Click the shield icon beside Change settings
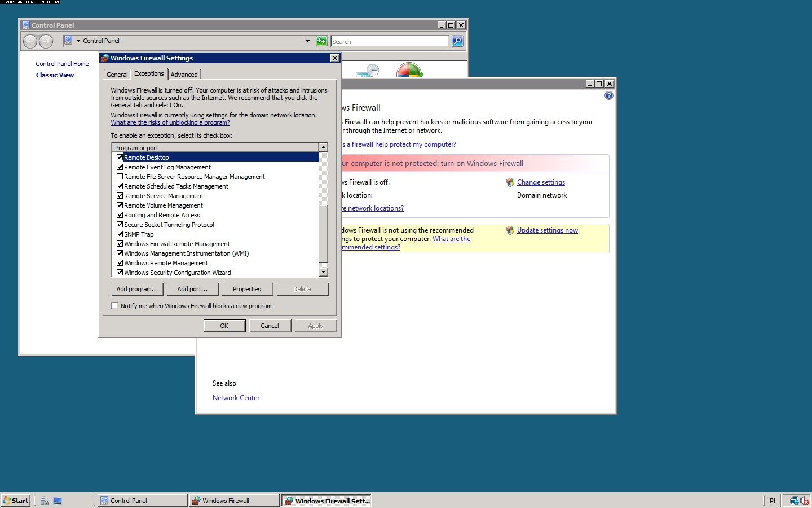This screenshot has height=508, width=812. tap(510, 182)
